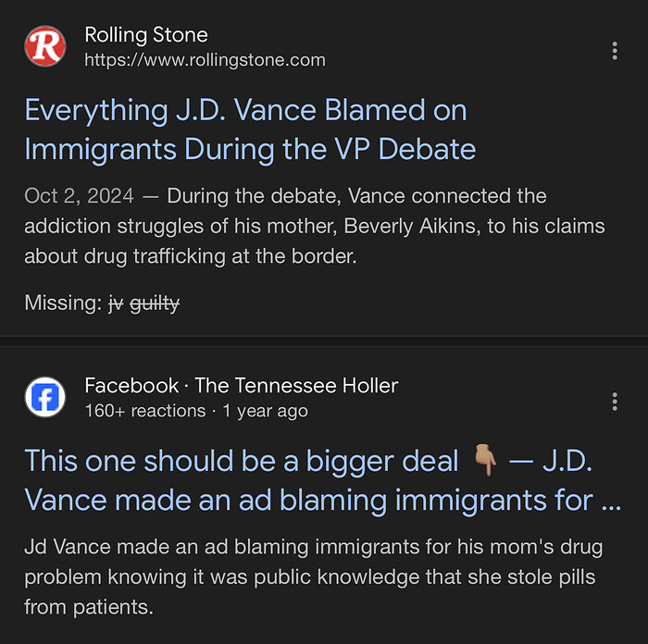This screenshot has height=644, width=648.
Task: Click the Rolling Stone snippet about Beverly Aikins
Action: tap(315, 227)
